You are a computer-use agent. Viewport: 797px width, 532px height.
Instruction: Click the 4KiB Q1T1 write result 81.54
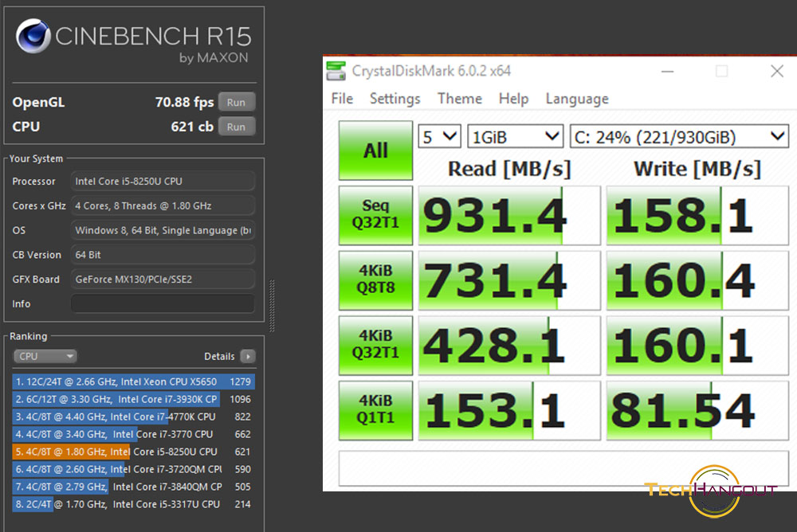[x=697, y=411]
